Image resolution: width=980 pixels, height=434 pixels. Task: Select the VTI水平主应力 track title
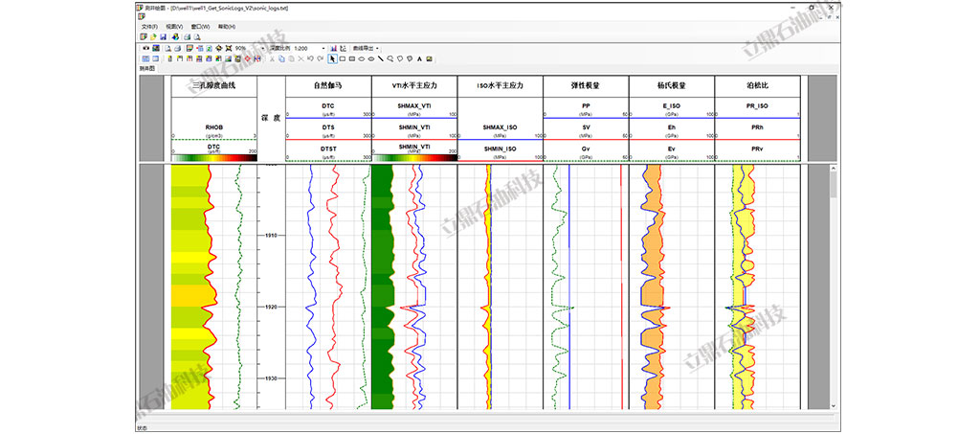point(413,84)
